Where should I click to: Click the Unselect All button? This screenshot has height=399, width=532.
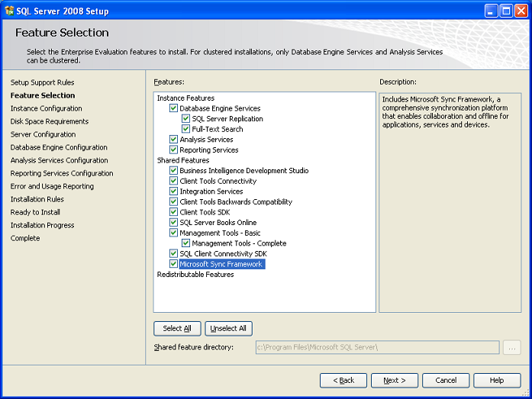(228, 329)
